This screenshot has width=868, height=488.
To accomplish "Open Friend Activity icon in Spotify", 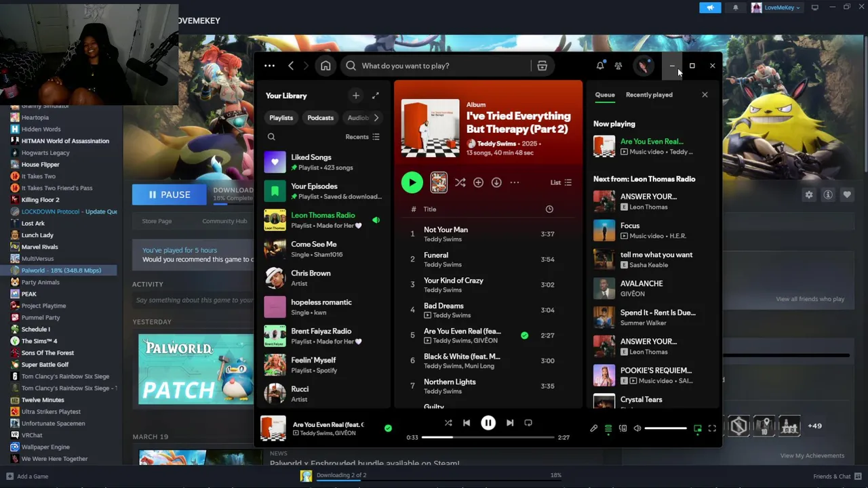I will (x=618, y=66).
